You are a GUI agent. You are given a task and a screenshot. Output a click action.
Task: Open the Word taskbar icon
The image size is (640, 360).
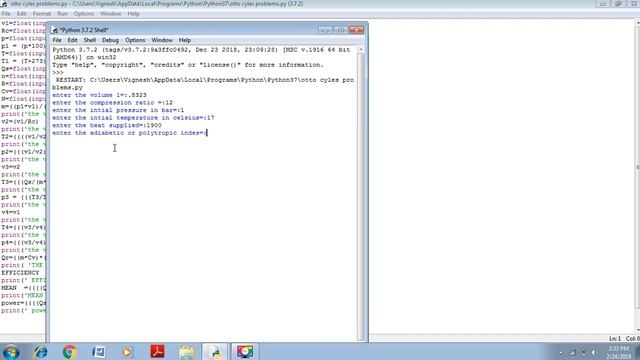(x=99, y=351)
